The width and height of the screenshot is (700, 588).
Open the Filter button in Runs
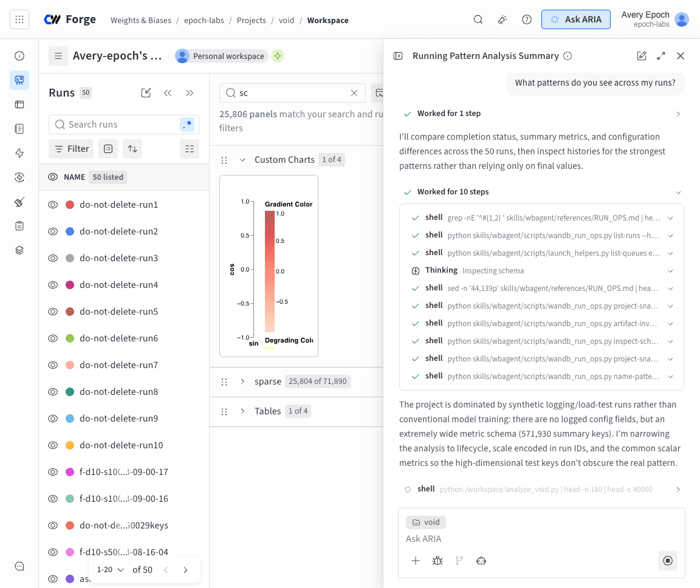72,149
